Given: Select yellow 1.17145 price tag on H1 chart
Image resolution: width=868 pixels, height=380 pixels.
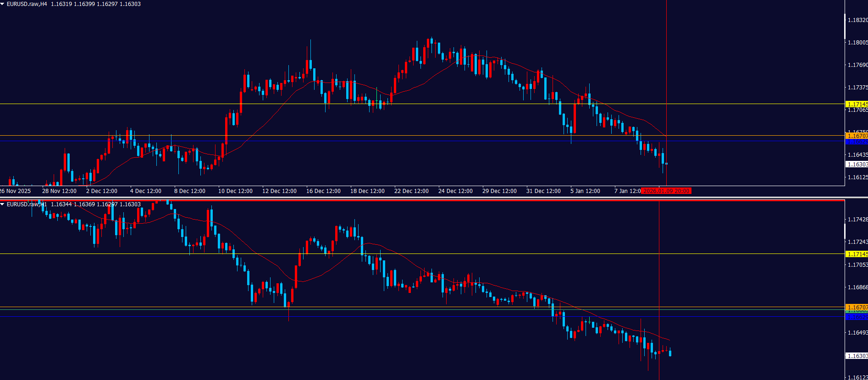Looking at the screenshot, I should pyautogui.click(x=857, y=254).
